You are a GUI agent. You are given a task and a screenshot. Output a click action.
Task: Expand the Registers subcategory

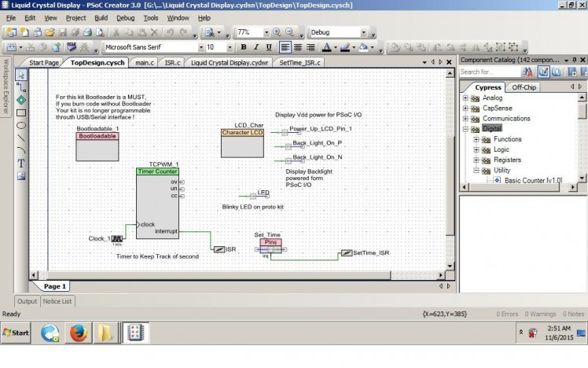(476, 160)
